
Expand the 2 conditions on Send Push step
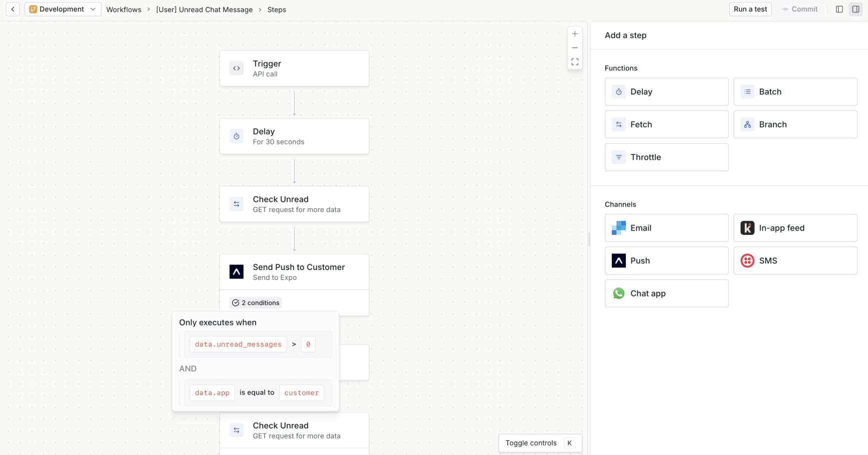click(255, 302)
